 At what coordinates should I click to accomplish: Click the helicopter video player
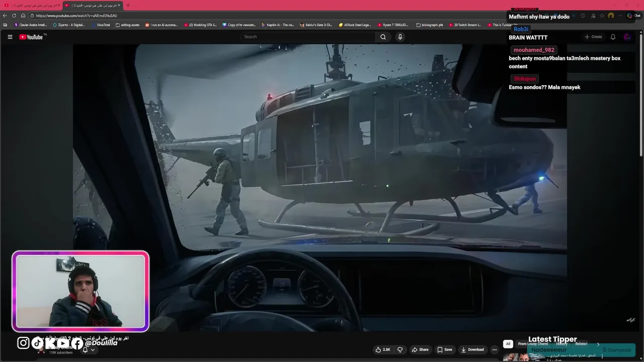coord(320,188)
